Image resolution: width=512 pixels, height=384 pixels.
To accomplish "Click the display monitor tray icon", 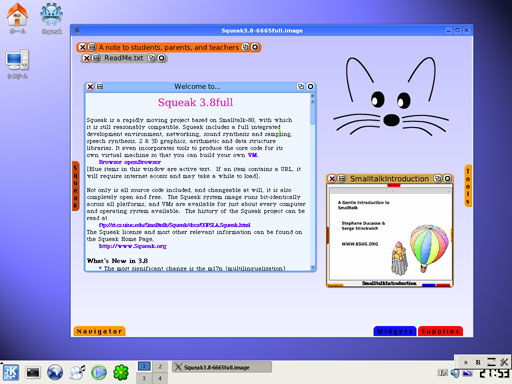I will click(468, 373).
